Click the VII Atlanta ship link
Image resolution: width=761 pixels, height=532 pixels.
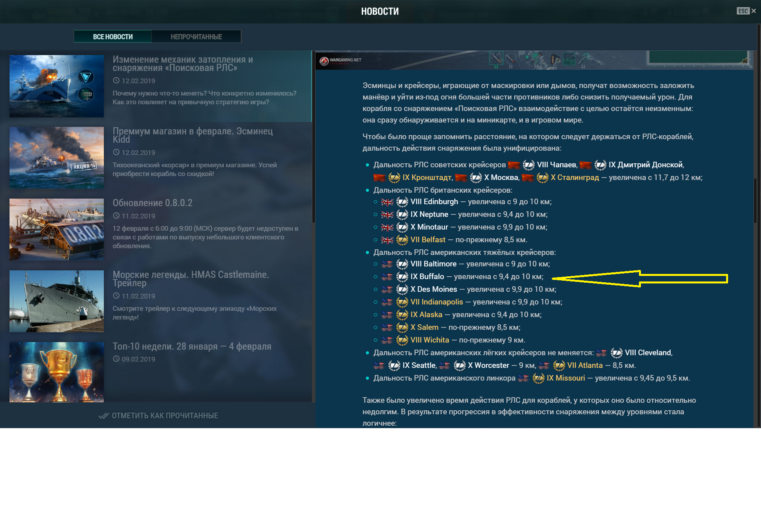585,365
